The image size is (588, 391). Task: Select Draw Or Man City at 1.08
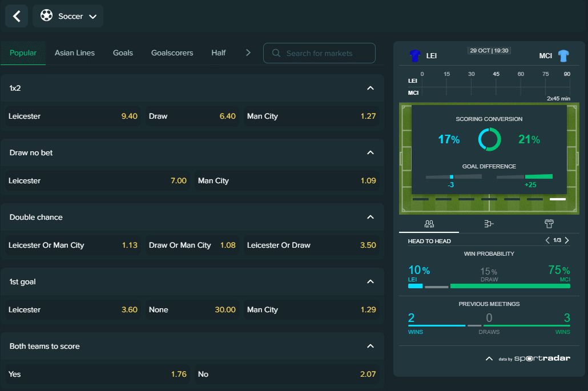click(192, 245)
